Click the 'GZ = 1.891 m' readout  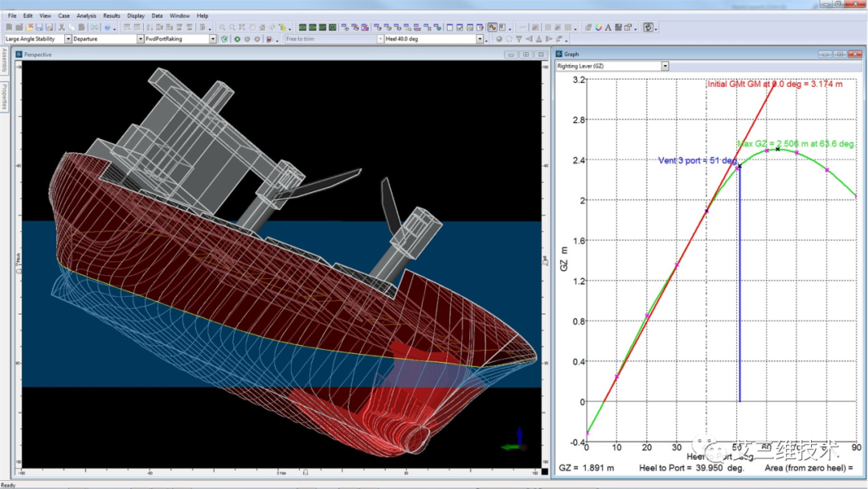[x=586, y=468]
